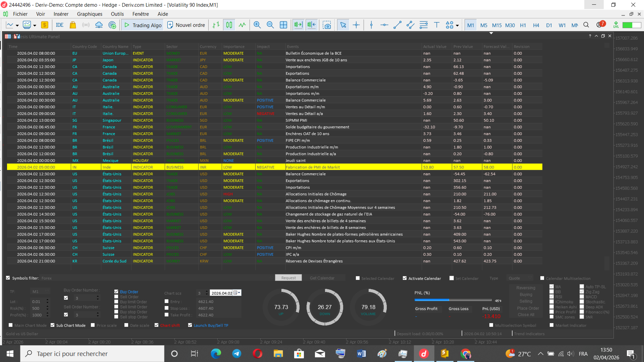The image size is (644, 362).
Task: Open the Outils menu
Action: (117, 14)
